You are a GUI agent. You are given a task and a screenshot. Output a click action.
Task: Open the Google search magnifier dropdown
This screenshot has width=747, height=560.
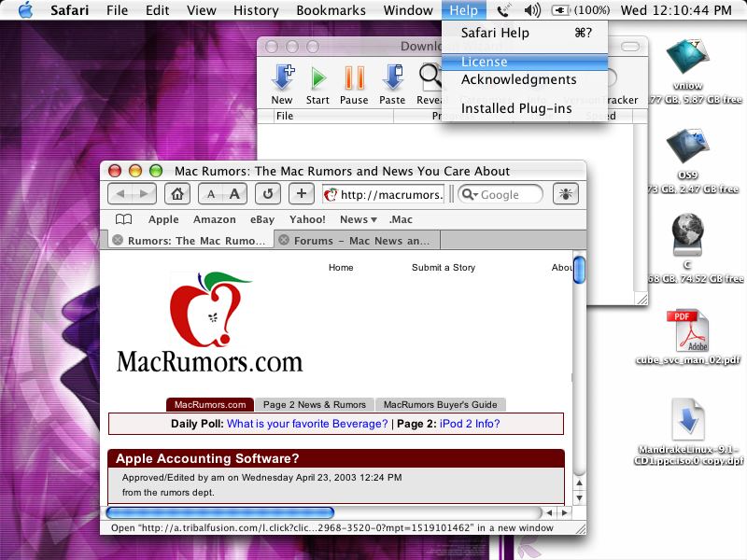pyautogui.click(x=470, y=194)
